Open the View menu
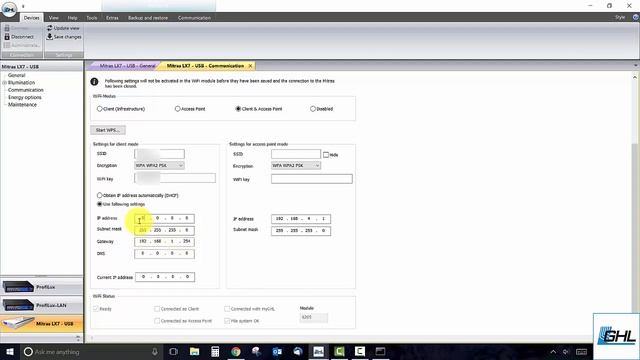 coord(53,18)
